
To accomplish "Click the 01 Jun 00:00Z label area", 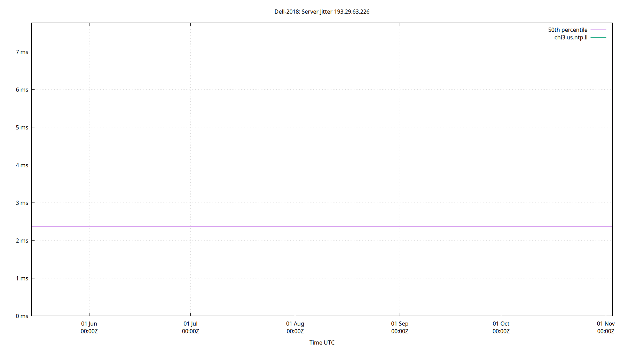I will [89, 327].
